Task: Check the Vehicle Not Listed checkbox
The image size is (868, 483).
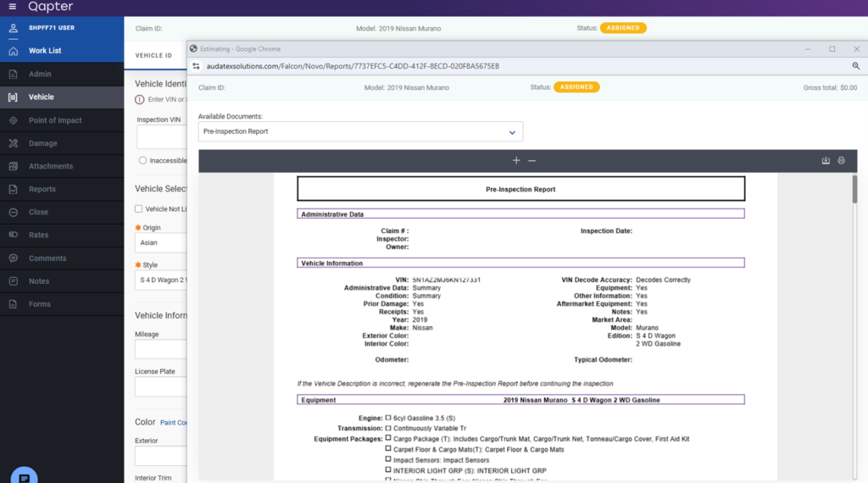Action: coord(138,208)
